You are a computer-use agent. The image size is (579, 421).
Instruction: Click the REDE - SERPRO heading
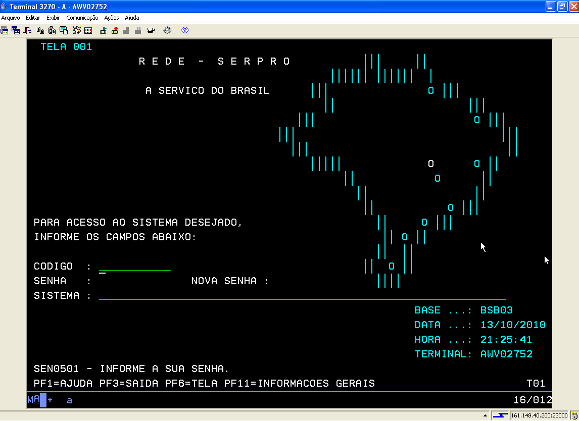(x=214, y=61)
